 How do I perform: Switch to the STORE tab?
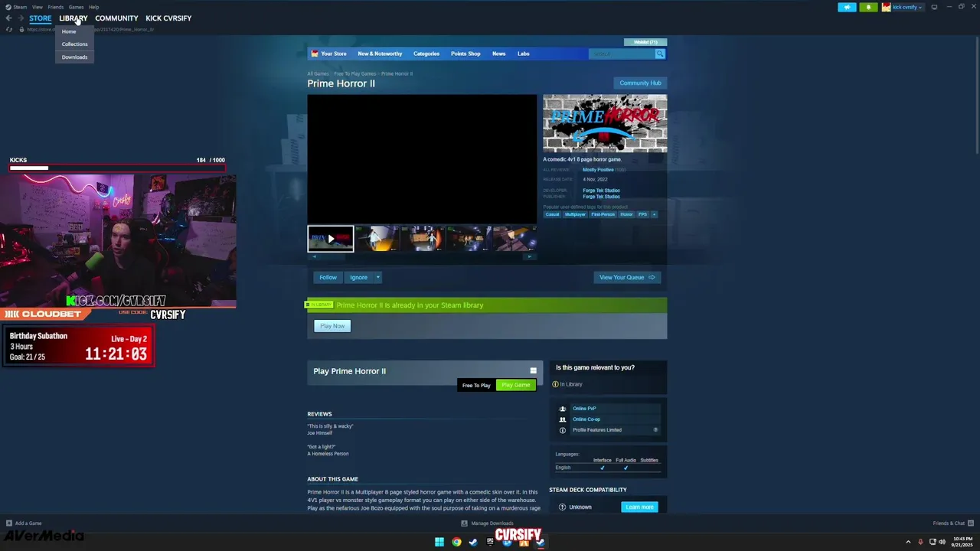[41, 18]
